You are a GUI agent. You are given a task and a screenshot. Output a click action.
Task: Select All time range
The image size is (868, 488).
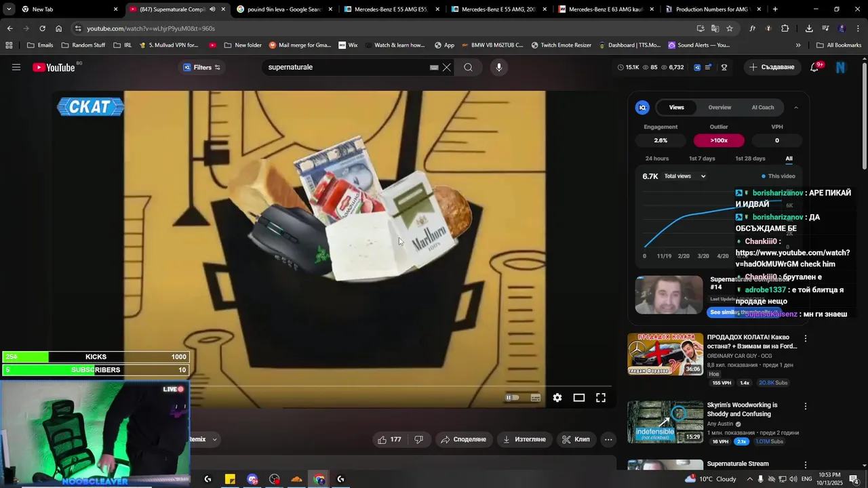(x=789, y=159)
